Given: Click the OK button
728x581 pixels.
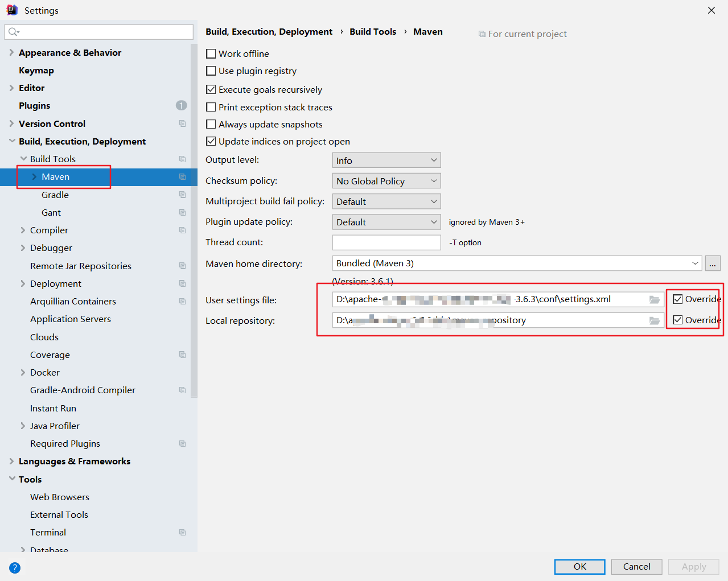Looking at the screenshot, I should pyautogui.click(x=580, y=567).
